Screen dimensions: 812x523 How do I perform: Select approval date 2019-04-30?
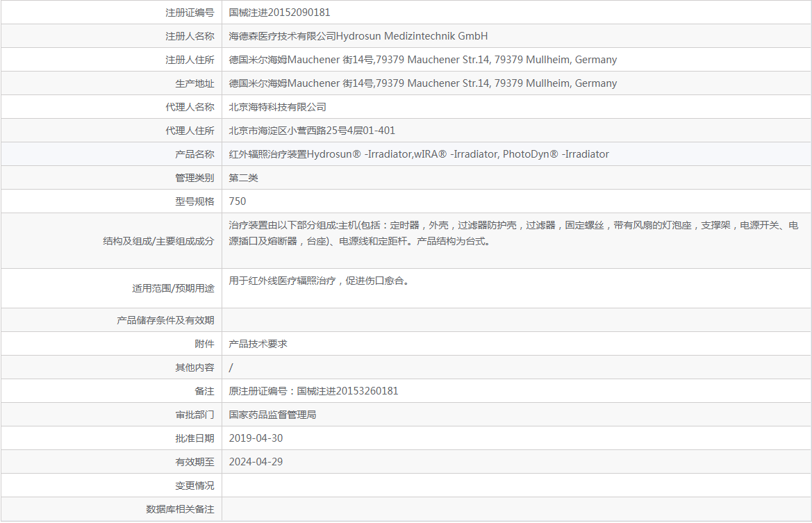pyautogui.click(x=256, y=438)
